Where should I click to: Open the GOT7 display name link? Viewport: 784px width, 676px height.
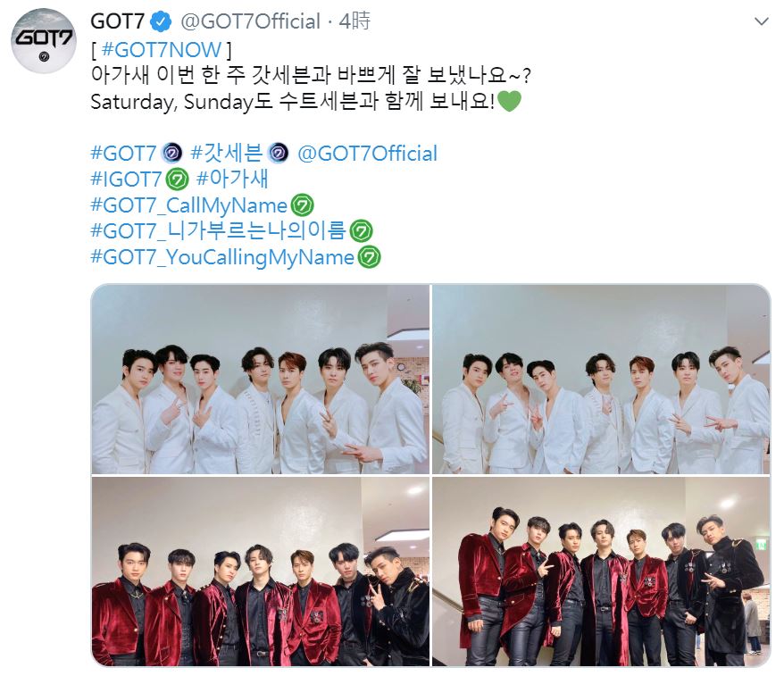pyautogui.click(x=118, y=21)
